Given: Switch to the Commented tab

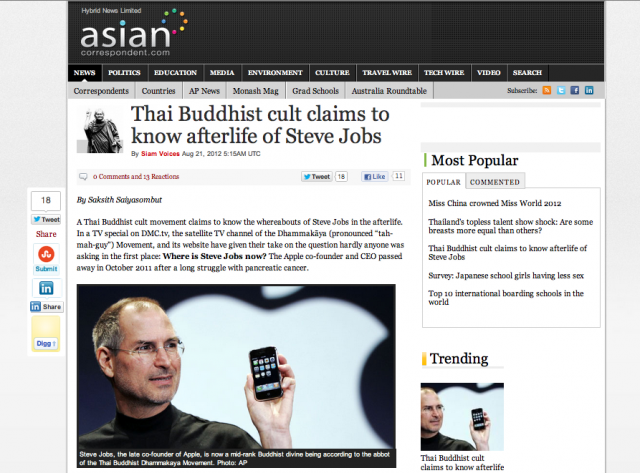Looking at the screenshot, I should click(495, 182).
